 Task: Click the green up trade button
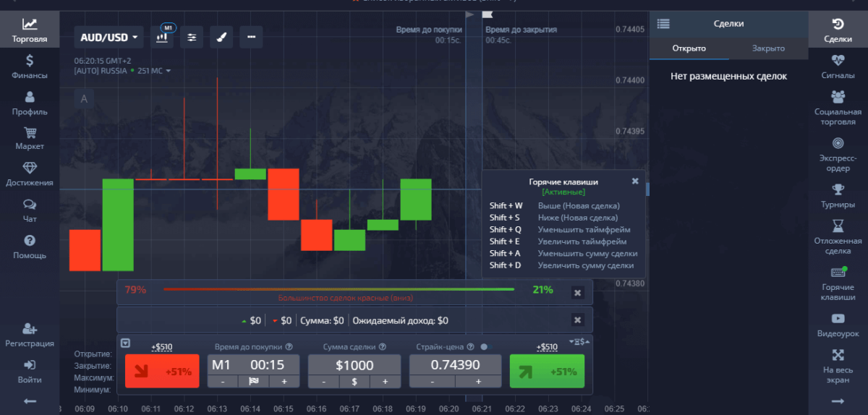545,372
